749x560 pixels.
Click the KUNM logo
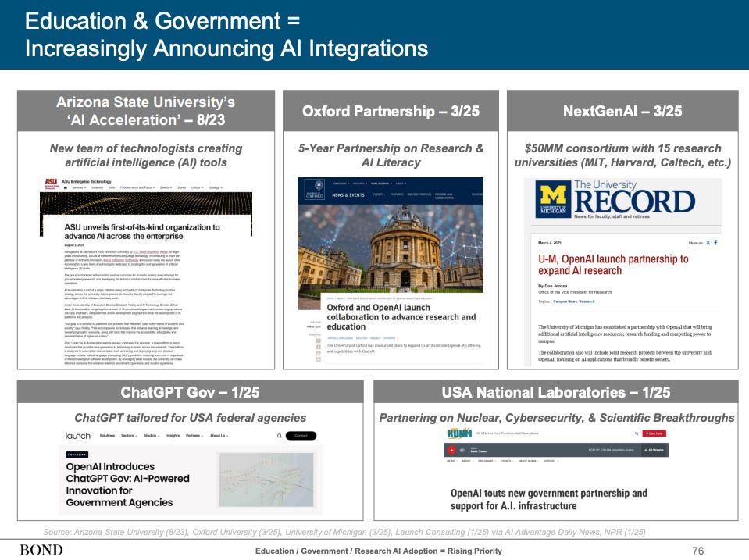[x=459, y=433]
